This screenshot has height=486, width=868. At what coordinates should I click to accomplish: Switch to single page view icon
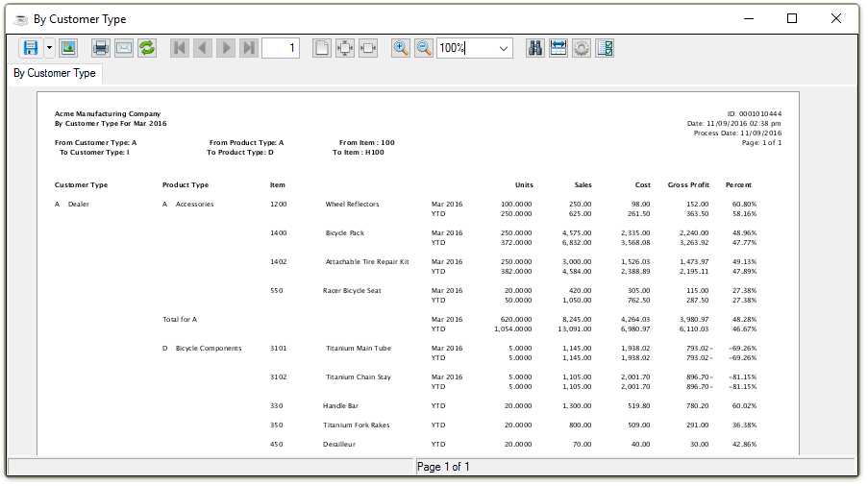322,48
